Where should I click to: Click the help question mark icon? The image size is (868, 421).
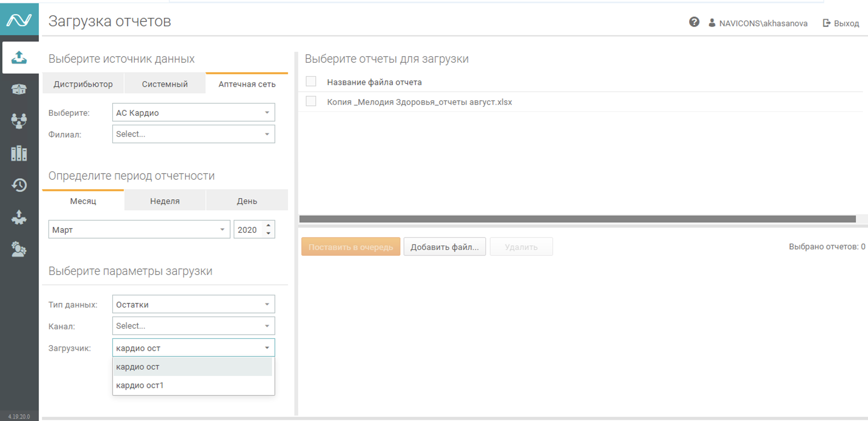coord(694,23)
